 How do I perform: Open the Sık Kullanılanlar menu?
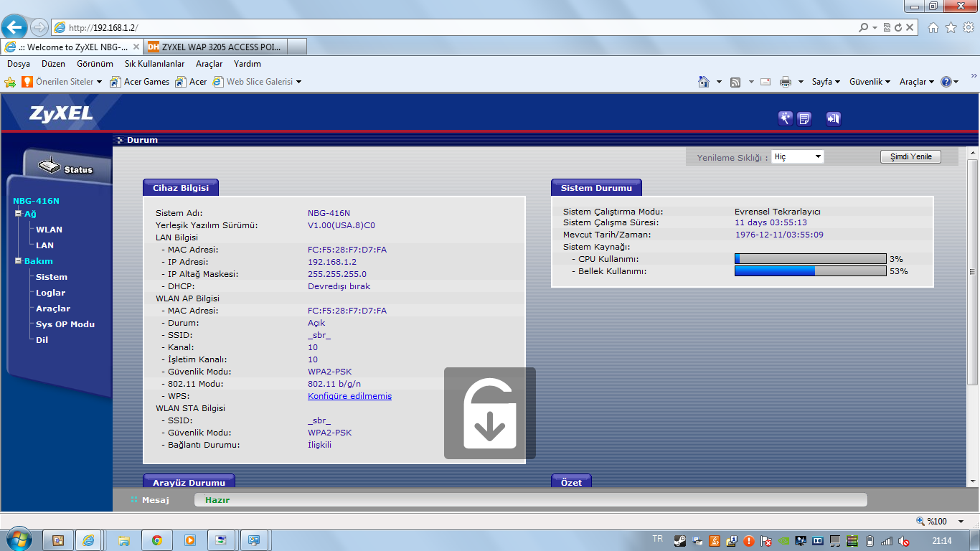point(154,64)
